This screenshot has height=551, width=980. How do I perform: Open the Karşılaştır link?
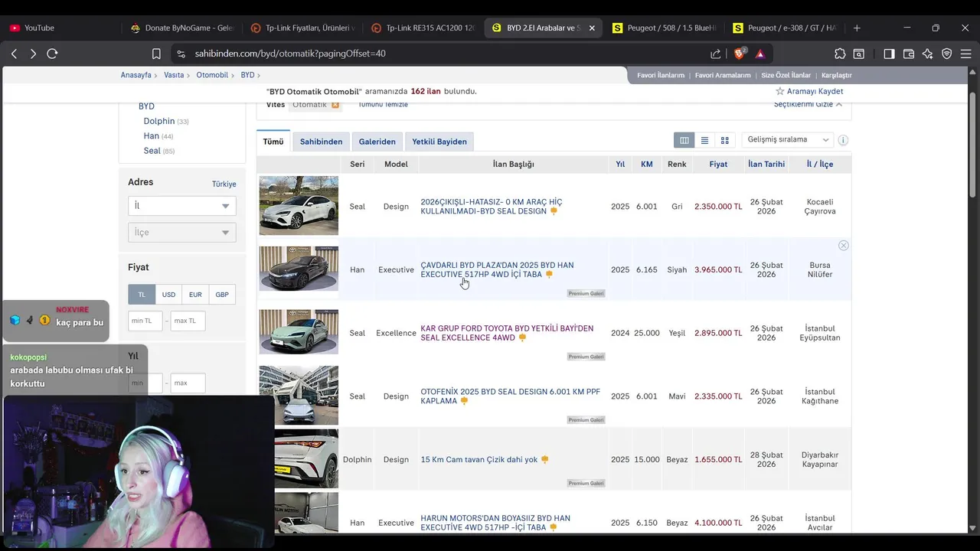[x=836, y=75]
